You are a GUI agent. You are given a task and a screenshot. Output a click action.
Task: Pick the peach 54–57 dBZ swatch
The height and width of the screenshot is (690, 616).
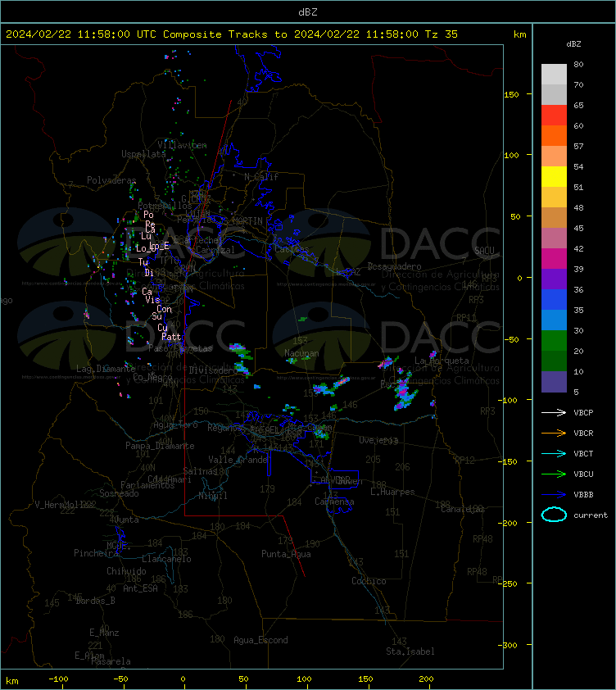click(554, 157)
